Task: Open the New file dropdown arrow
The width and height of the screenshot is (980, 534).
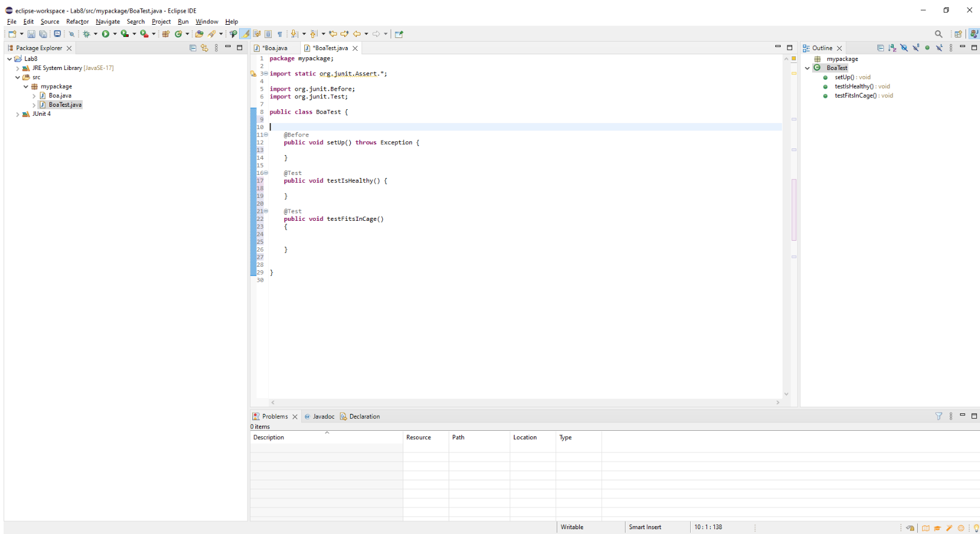Action: point(22,34)
